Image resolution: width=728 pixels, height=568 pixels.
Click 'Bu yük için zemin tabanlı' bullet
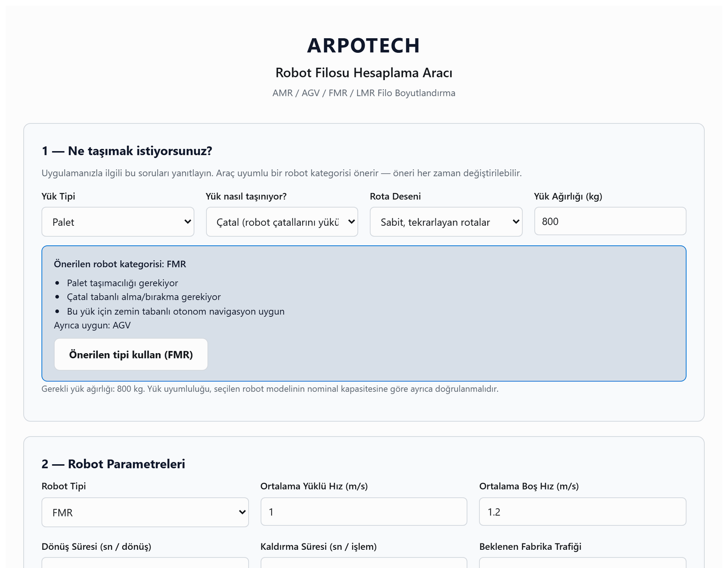click(176, 311)
